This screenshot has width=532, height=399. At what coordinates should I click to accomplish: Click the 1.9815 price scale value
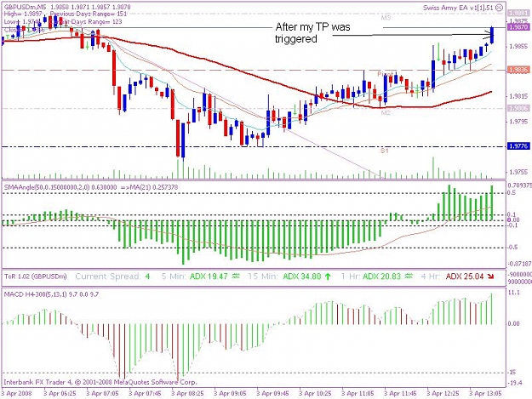click(x=518, y=96)
